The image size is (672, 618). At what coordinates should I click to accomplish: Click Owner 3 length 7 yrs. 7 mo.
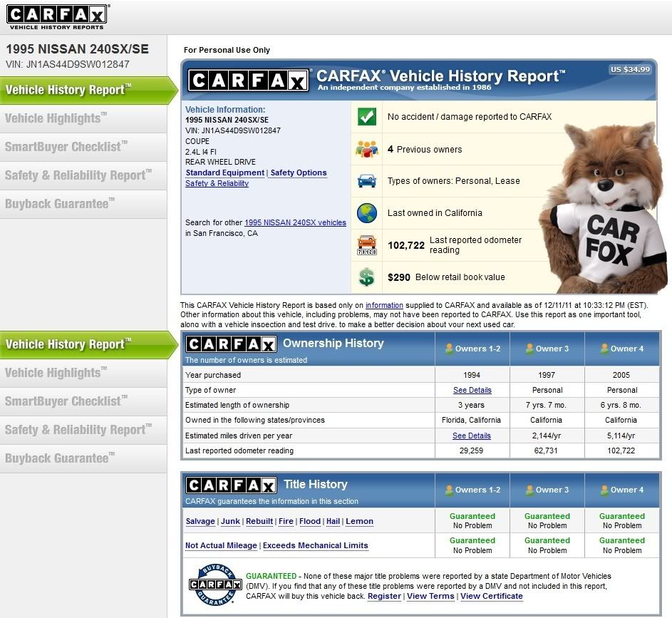pos(546,405)
